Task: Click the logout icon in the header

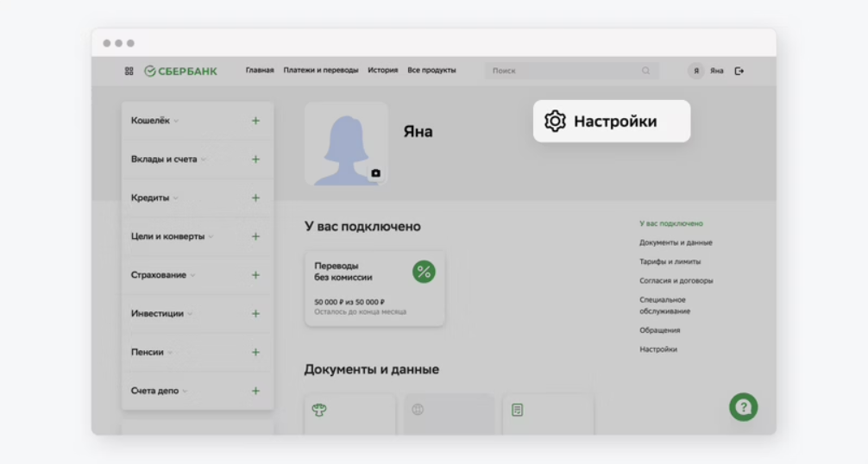Action: (739, 71)
